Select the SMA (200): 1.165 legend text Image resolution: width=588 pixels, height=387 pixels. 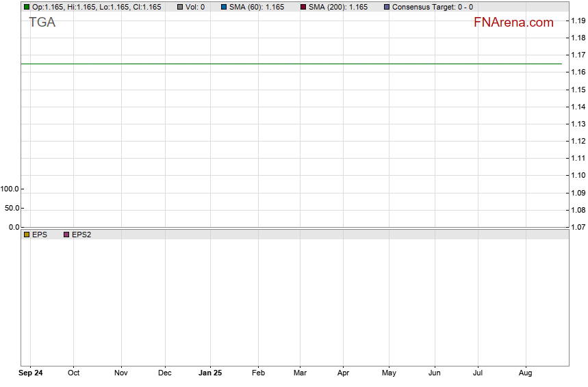(x=337, y=7)
